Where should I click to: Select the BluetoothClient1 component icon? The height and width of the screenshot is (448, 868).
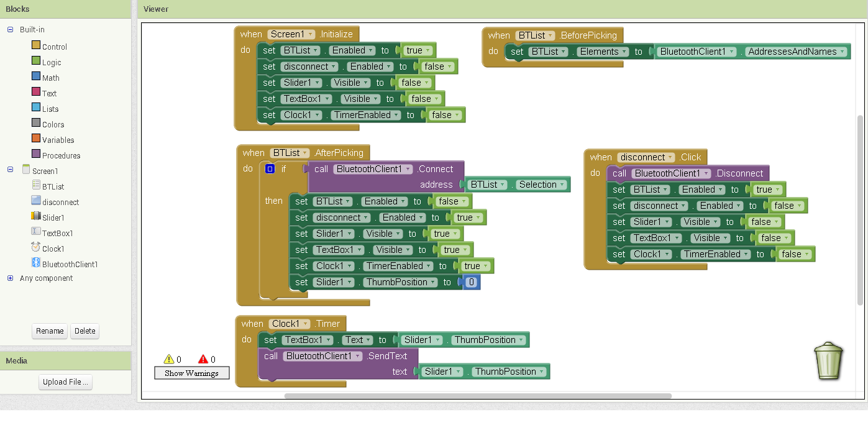click(36, 263)
